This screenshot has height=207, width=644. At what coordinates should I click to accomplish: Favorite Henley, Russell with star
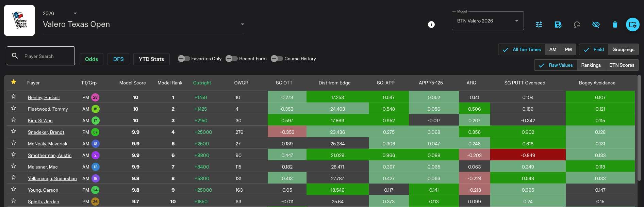(x=14, y=97)
